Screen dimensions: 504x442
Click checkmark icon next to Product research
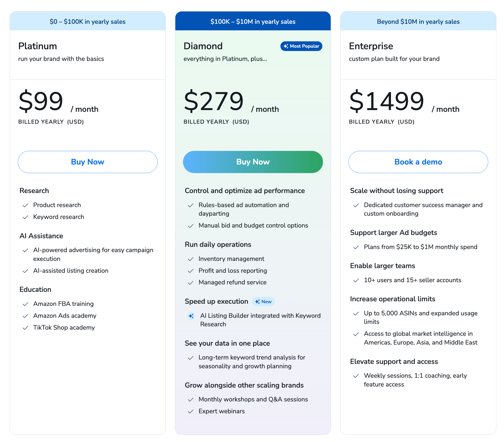click(x=25, y=205)
